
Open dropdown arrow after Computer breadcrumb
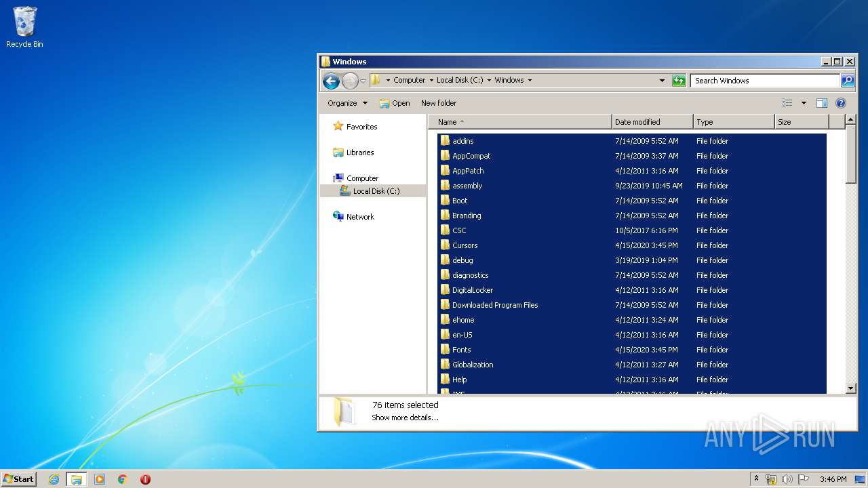tap(431, 80)
